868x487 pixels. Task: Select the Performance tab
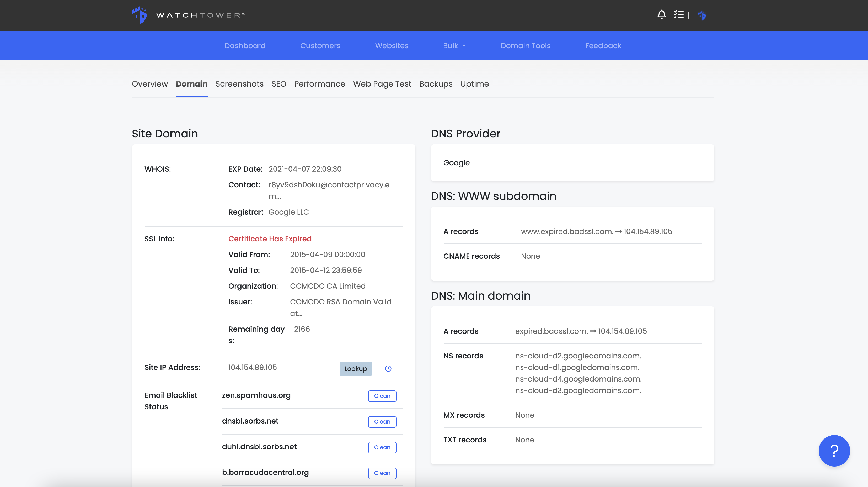(319, 84)
